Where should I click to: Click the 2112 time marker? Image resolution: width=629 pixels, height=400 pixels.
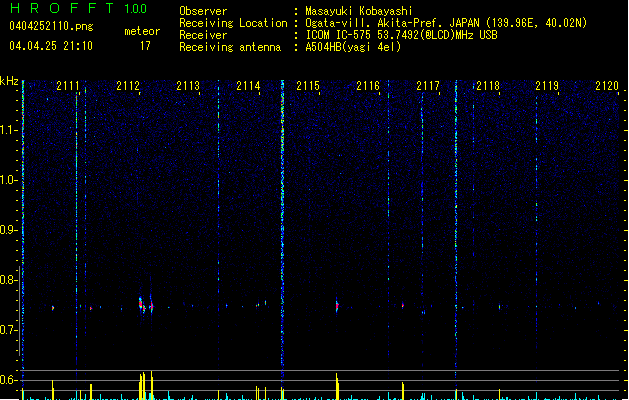point(128,86)
